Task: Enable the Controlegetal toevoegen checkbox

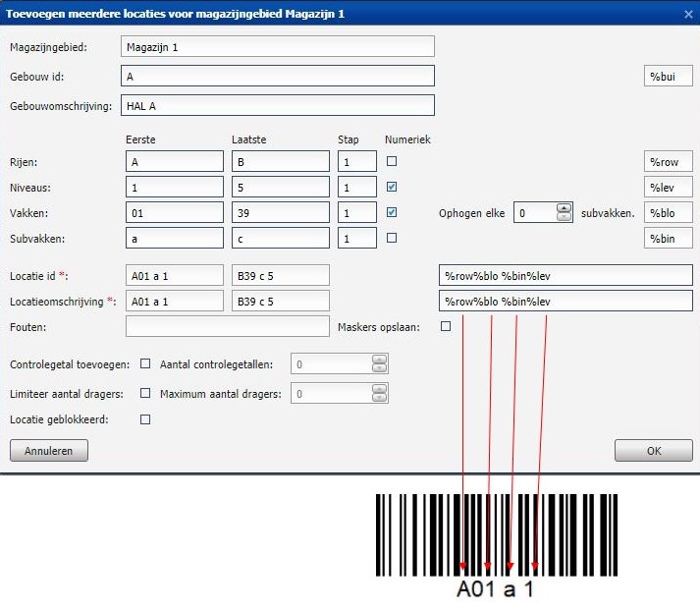Action: (145, 363)
